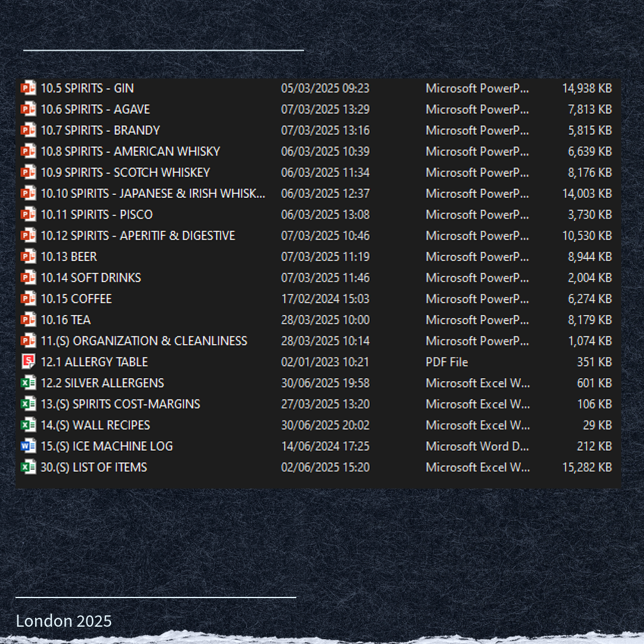Viewport: 644px width, 644px height.
Task: Click the London 2025 caption
Action: pos(64,621)
